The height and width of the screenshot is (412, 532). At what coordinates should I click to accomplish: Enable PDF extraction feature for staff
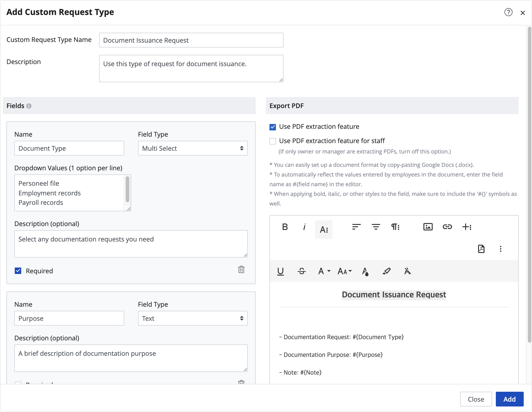click(273, 141)
